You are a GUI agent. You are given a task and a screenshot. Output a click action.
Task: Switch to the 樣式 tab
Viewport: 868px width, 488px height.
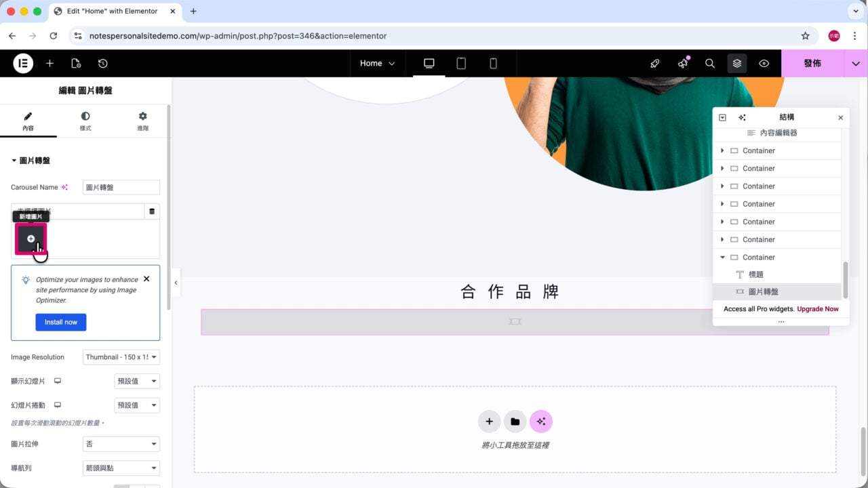tap(85, 121)
